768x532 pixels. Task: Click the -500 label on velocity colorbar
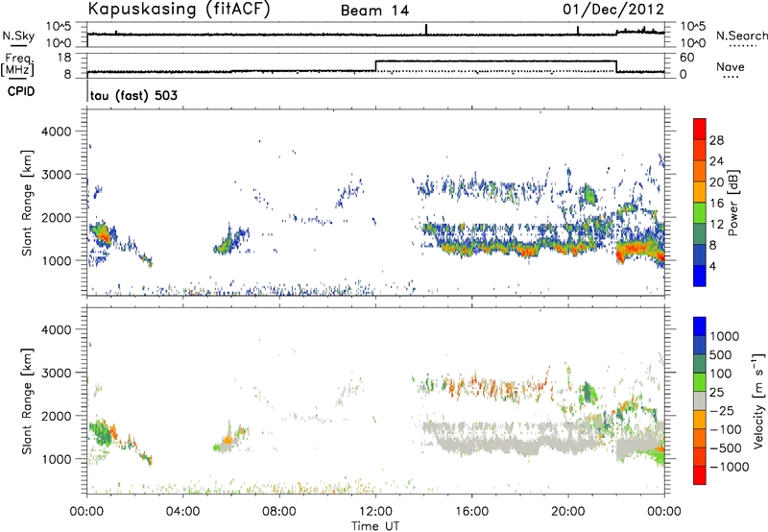[726, 448]
